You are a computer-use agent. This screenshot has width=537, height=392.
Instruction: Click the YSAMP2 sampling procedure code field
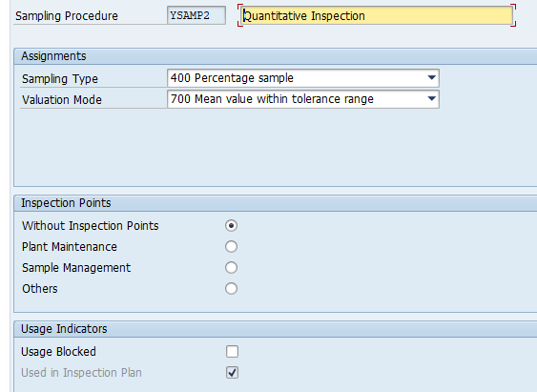coord(196,15)
